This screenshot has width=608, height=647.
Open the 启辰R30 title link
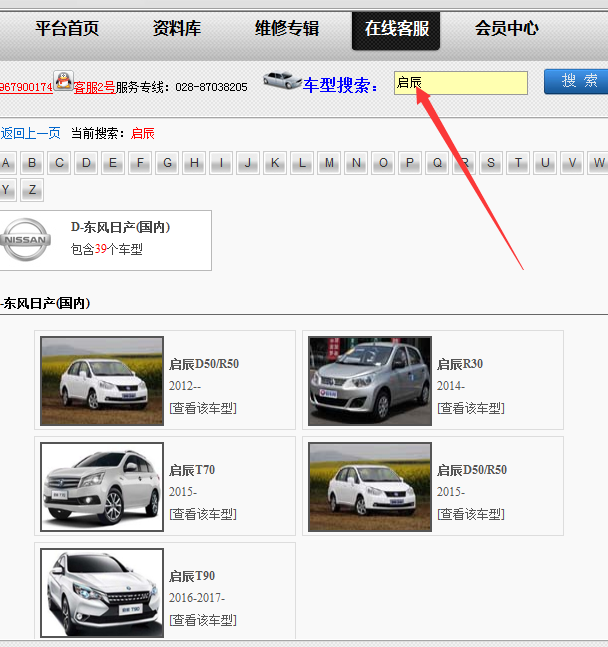coord(460,364)
